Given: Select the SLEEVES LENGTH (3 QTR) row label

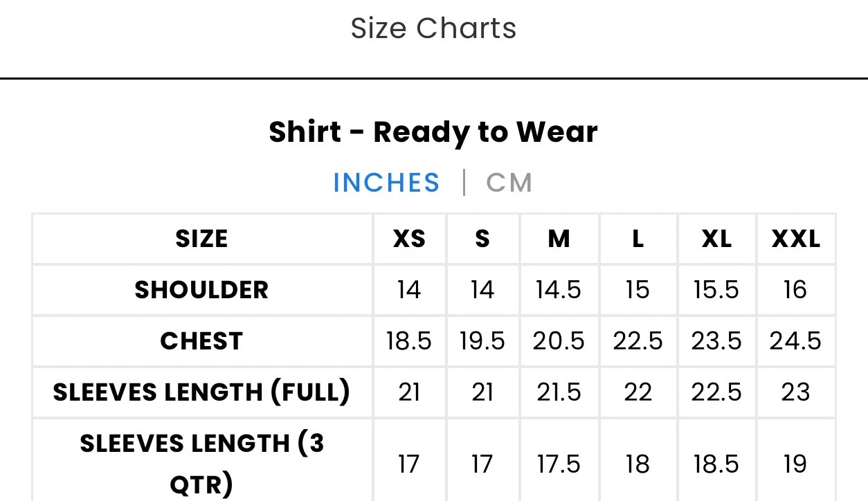Looking at the screenshot, I should tap(201, 464).
